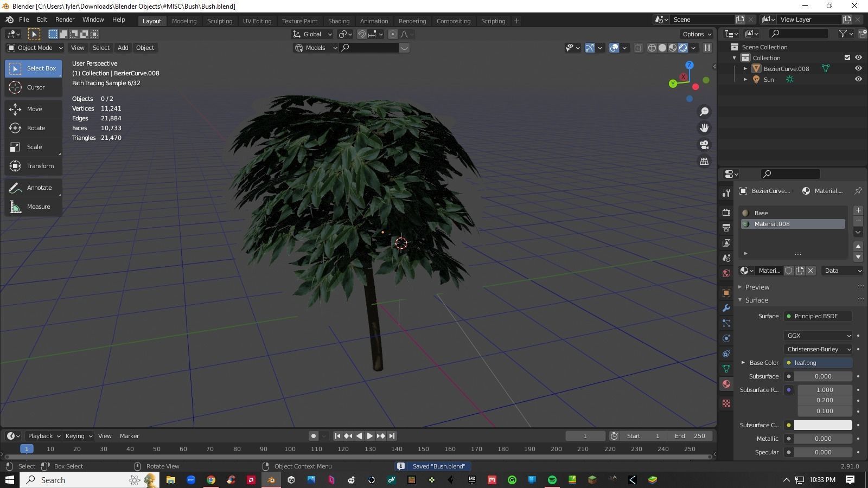Toggle camera view icon in viewport
The image size is (868, 488).
(x=704, y=145)
